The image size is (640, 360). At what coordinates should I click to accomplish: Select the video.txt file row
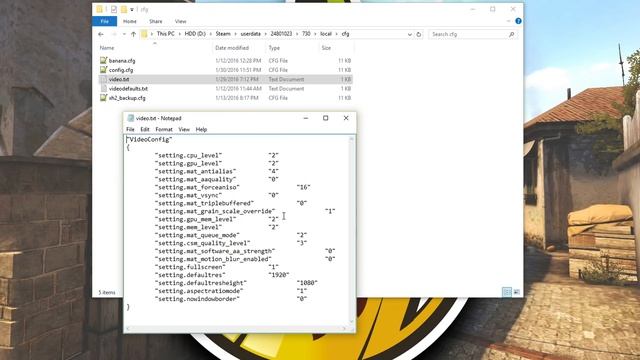[x=225, y=79]
